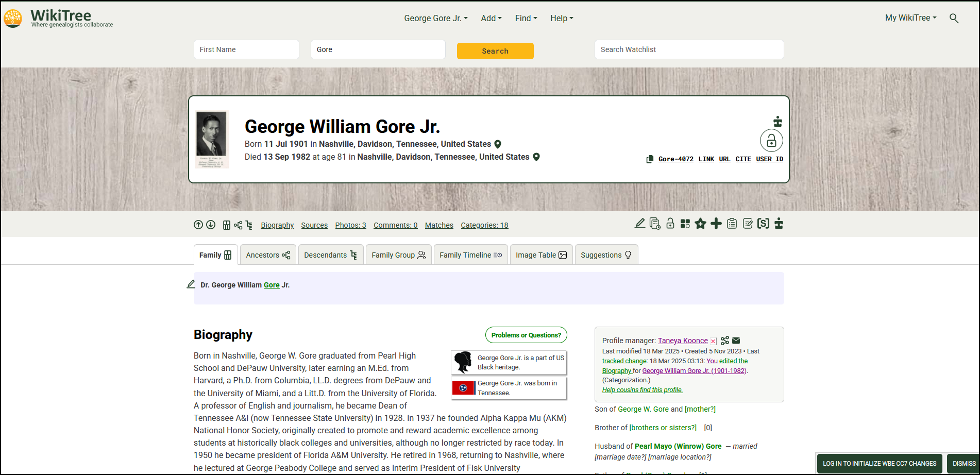Click the pencil icon beside Dr. George William Gore

click(191, 284)
